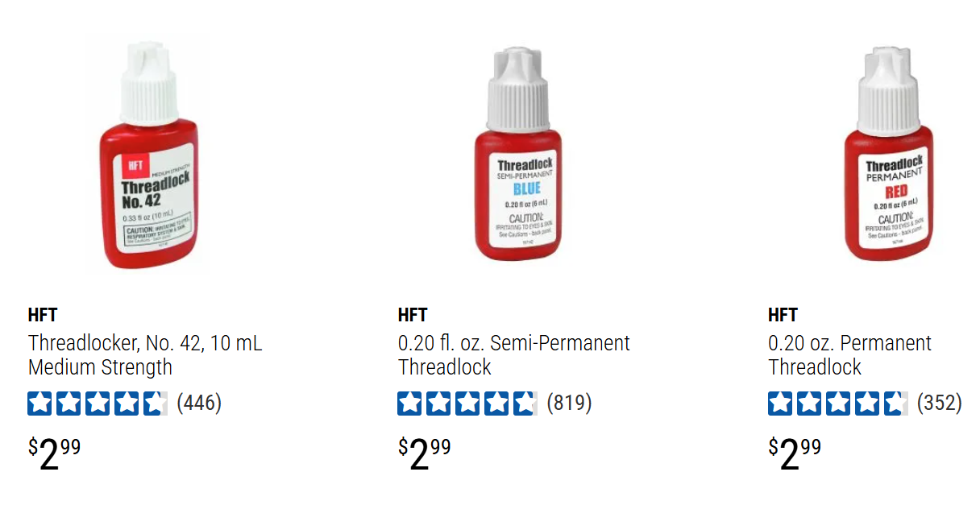View the 446 reviews count
The image size is (980, 505).
click(x=199, y=403)
